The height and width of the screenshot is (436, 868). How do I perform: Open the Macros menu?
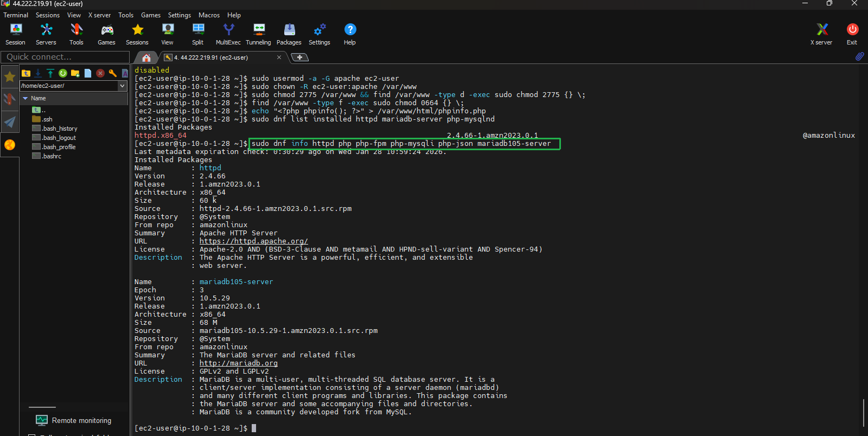(209, 15)
